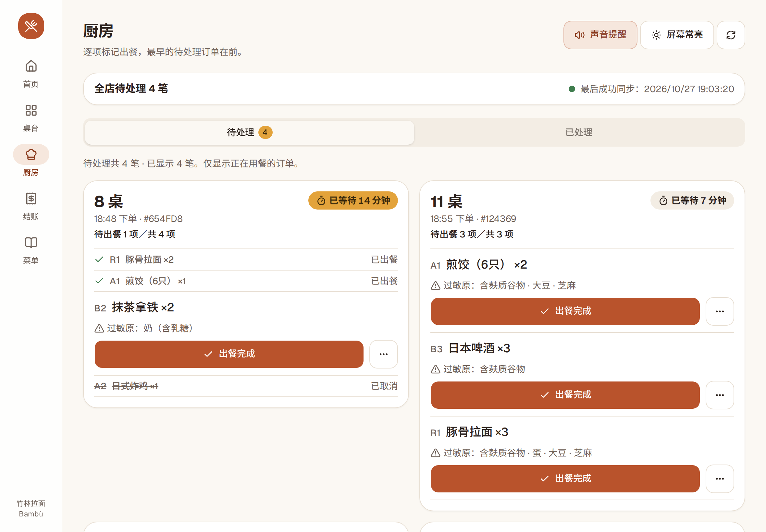Click the restaurant logo icon
The image size is (766, 532).
pos(31,26)
